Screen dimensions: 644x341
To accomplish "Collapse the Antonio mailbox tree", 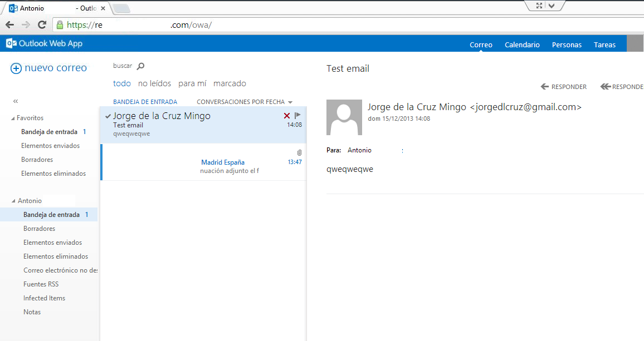I will pos(13,201).
